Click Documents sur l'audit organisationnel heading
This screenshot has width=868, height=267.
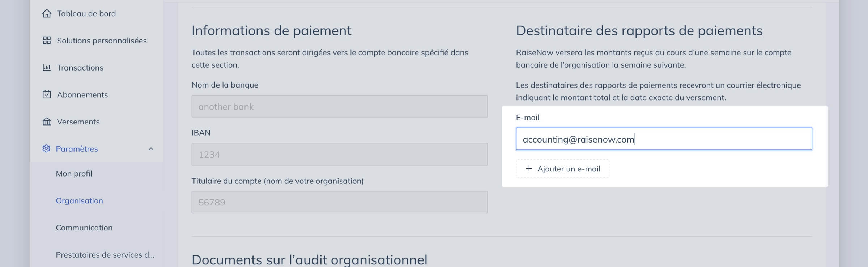click(x=309, y=260)
